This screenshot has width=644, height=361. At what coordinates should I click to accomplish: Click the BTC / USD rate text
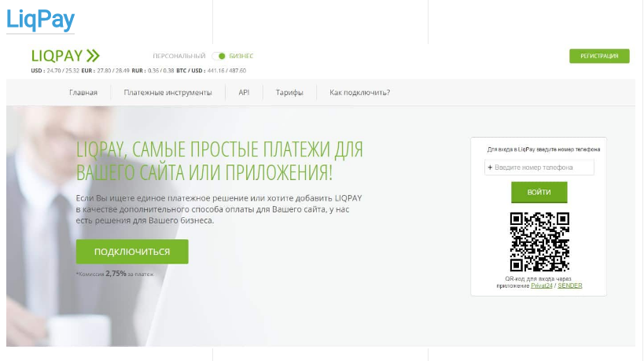pos(211,71)
